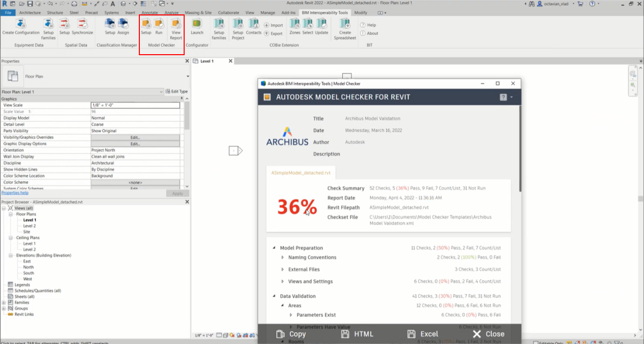Save report as HTML
The width and height of the screenshot is (644, 344).
[x=357, y=334]
